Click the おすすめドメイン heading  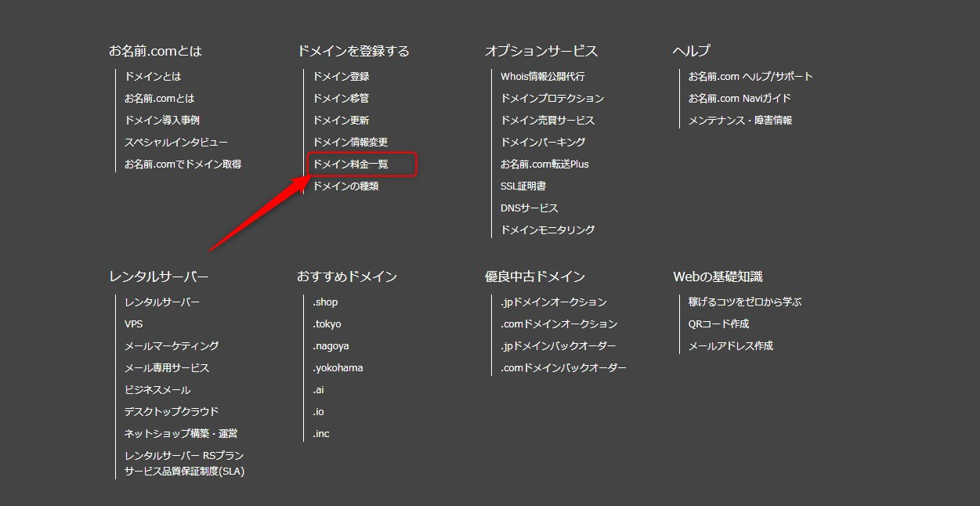tap(347, 276)
